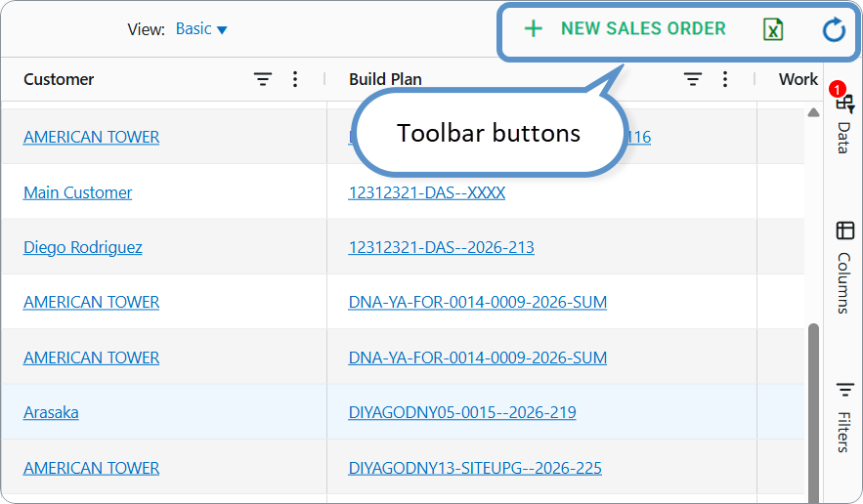Image resolution: width=863 pixels, height=504 pixels.
Task: Open the View Basic dropdown
Action: (x=201, y=28)
